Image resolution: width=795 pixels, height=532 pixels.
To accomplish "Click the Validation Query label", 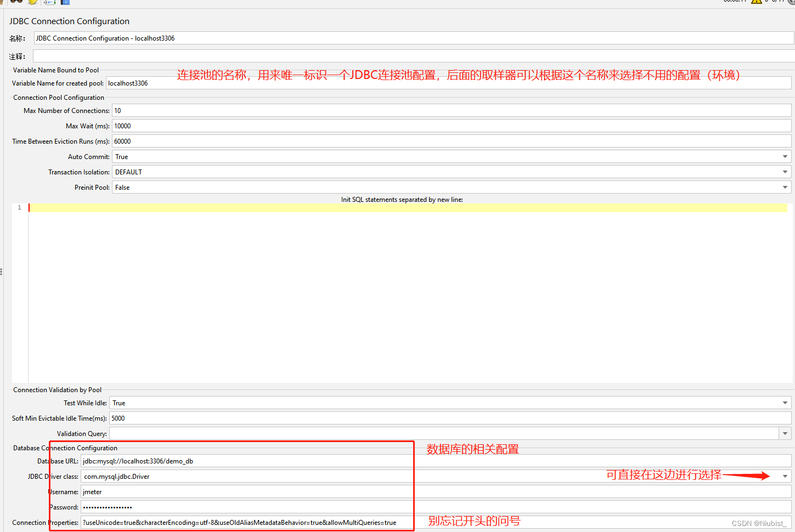I will click(x=82, y=434).
